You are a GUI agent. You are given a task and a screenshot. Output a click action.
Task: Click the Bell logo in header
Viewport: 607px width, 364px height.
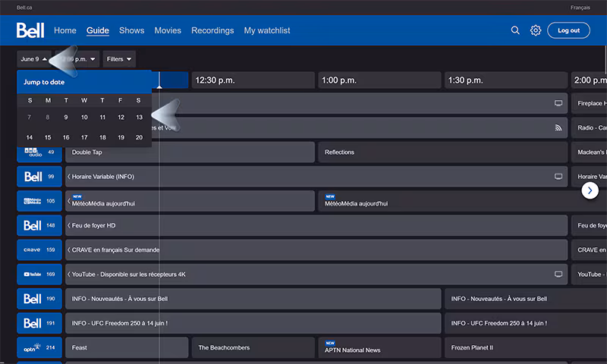[30, 30]
